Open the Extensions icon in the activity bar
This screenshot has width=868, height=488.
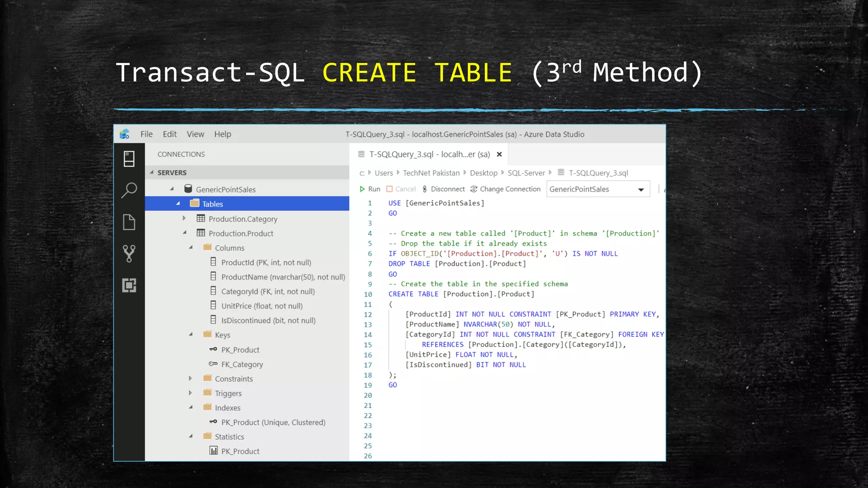coord(129,285)
